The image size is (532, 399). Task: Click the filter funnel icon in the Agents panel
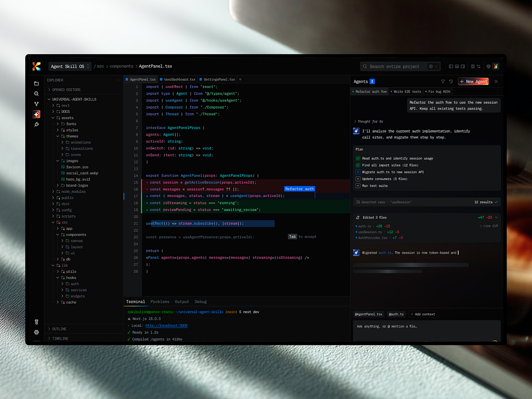443,82
